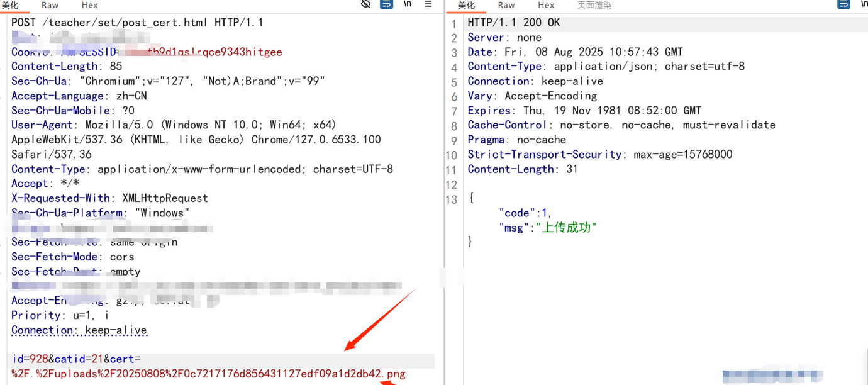Click the %2F.%2Fuploads cert path value
868x385 pixels.
tap(208, 374)
